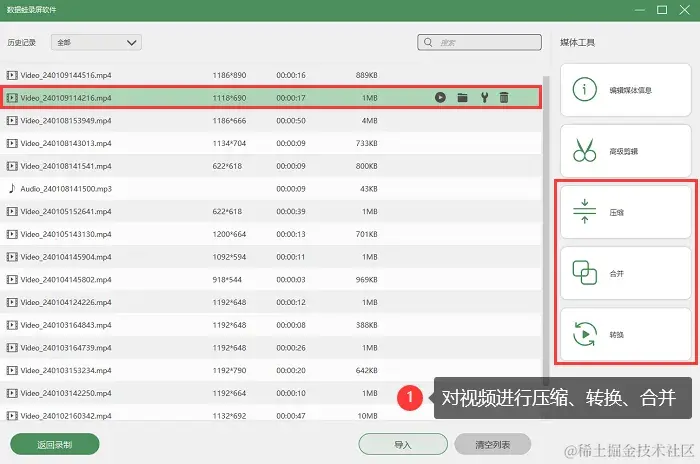Delete Video_240109114216.mp4 with the trash icon

[504, 97]
